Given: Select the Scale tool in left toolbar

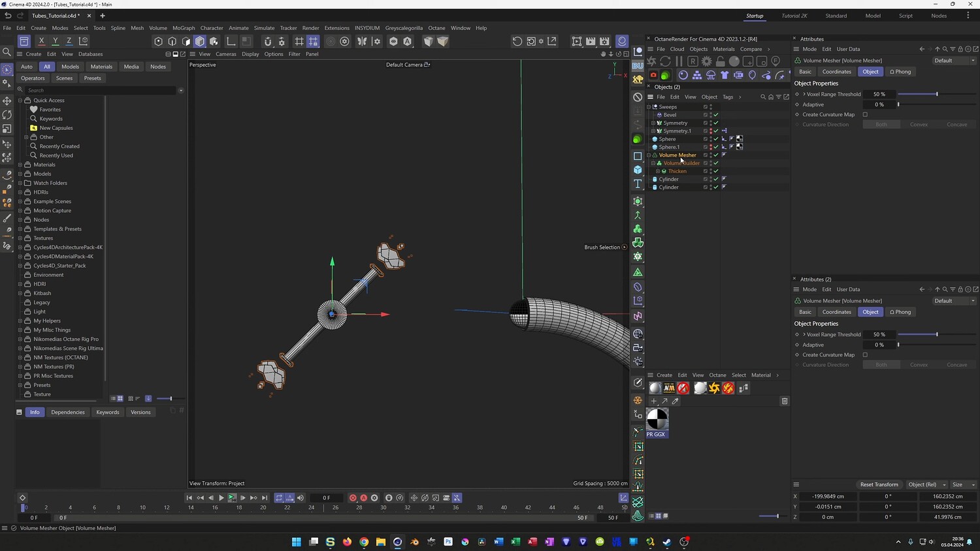Looking at the screenshot, I should point(7,129).
